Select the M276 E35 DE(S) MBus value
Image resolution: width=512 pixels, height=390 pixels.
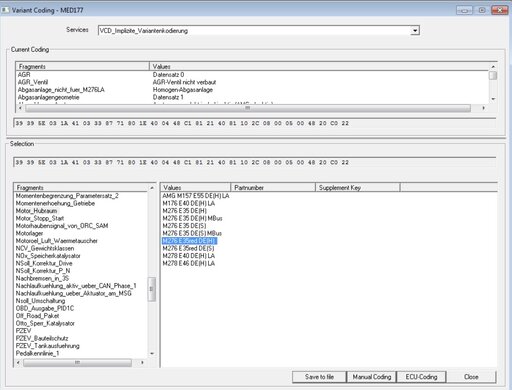click(192, 233)
